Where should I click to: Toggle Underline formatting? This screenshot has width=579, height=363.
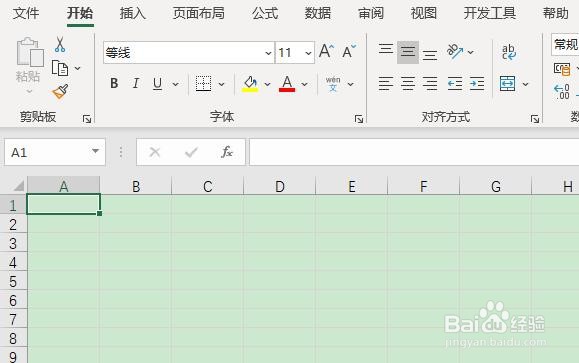[158, 84]
